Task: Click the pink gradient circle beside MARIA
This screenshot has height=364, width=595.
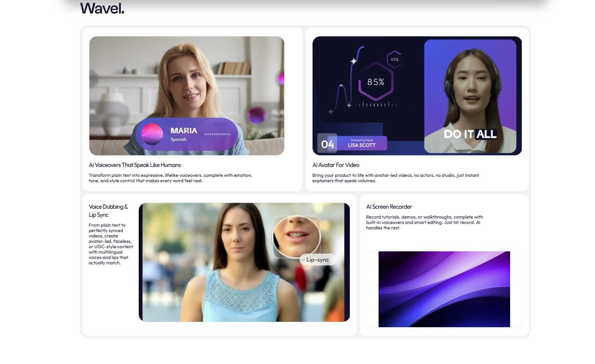Action: (152, 134)
